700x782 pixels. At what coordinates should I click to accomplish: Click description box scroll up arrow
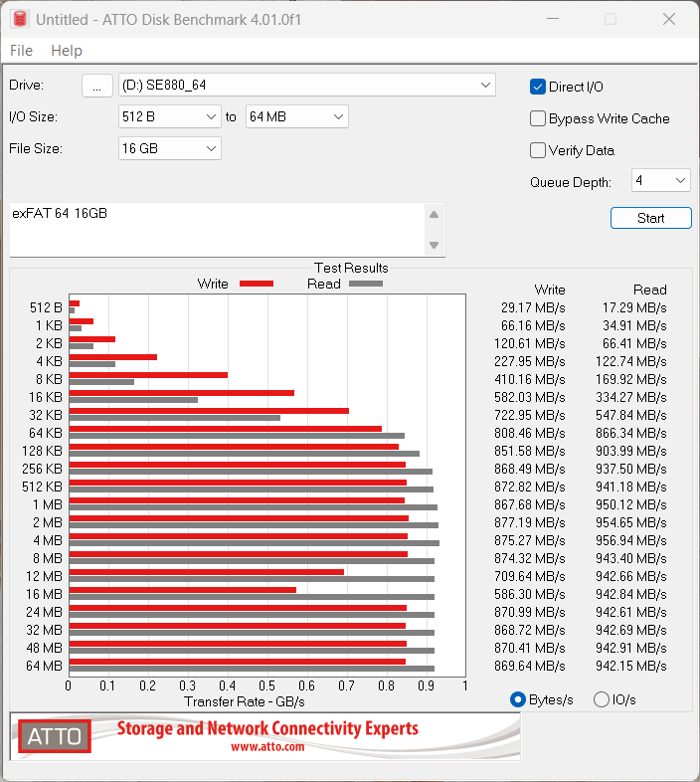coord(435,215)
